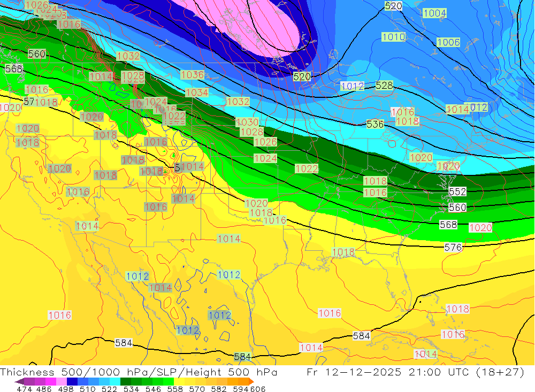The image size is (535, 392).
Task: Click the map title 'Thickness 500/1000 hPa/SLP/Height 500 hPa'
Action: click(139, 372)
